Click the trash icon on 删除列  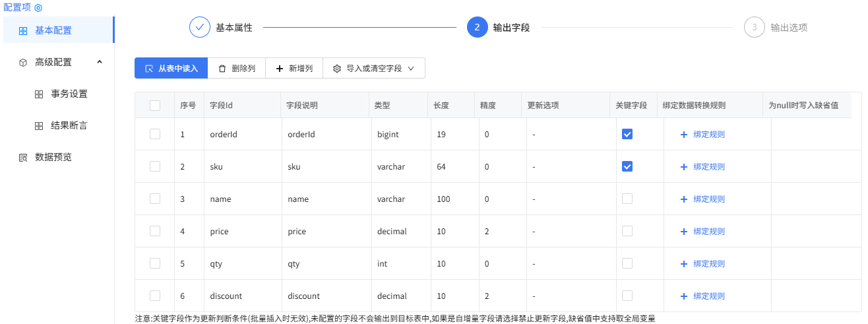pyautogui.click(x=222, y=69)
